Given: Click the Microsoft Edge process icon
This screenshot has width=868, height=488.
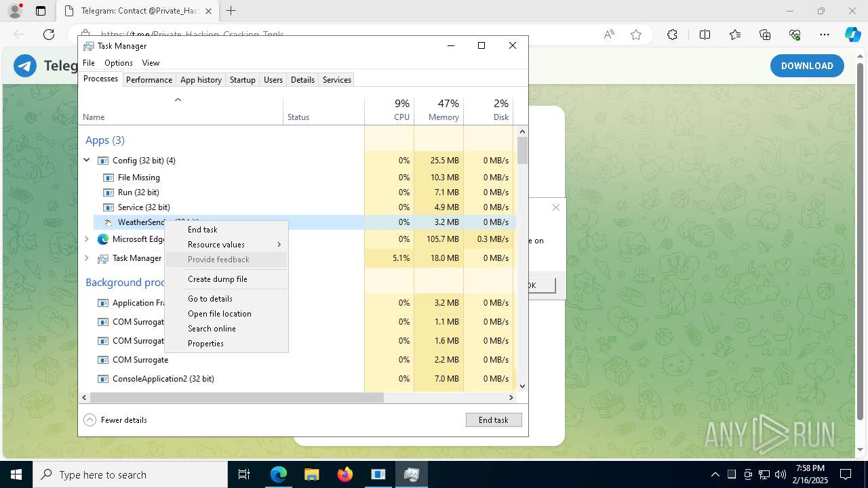Looking at the screenshot, I should tap(103, 239).
